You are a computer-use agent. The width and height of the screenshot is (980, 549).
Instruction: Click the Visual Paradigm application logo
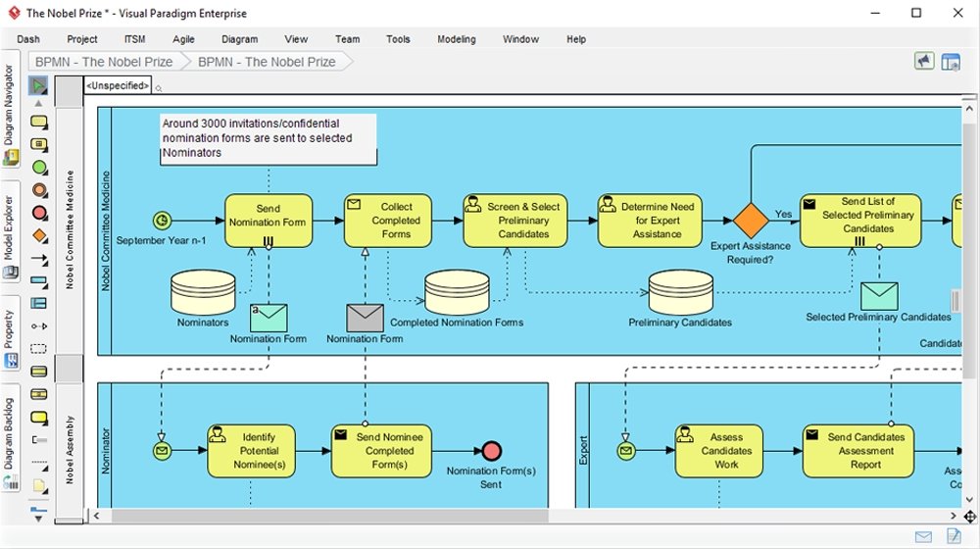(14, 13)
